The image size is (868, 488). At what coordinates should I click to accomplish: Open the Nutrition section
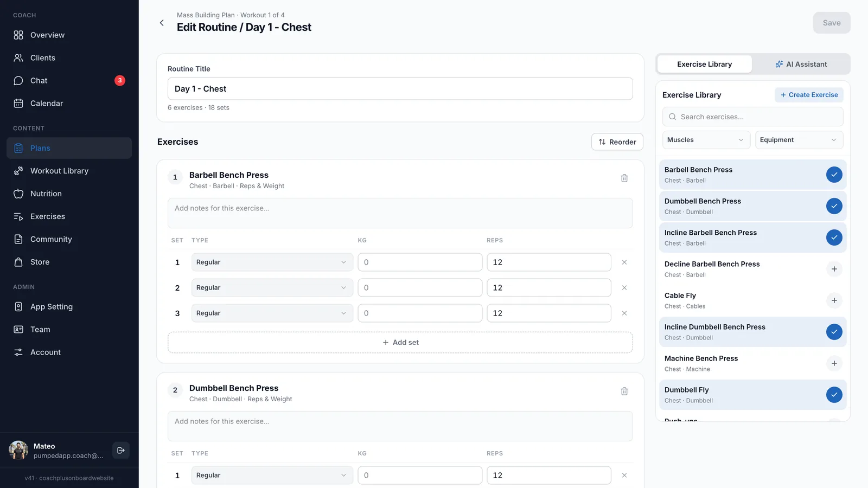coord(69,194)
